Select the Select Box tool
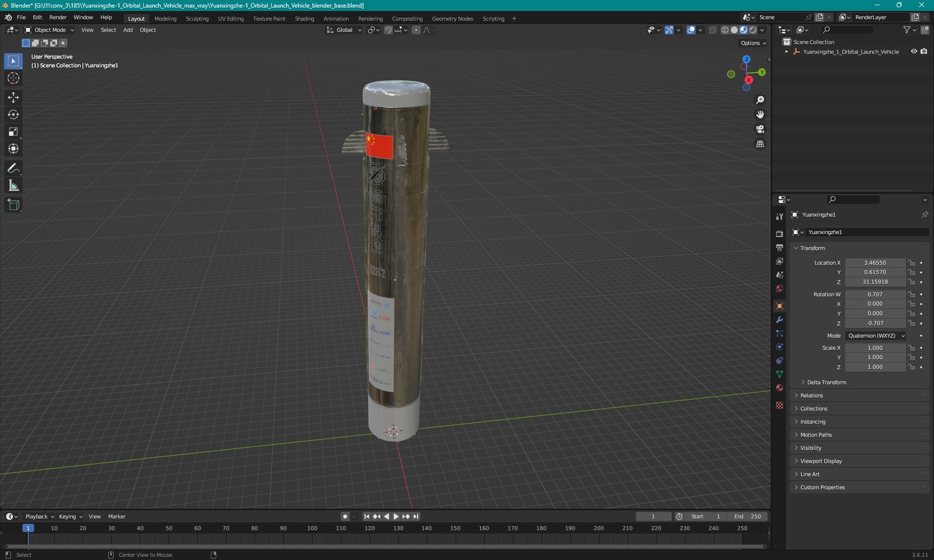 click(x=13, y=61)
